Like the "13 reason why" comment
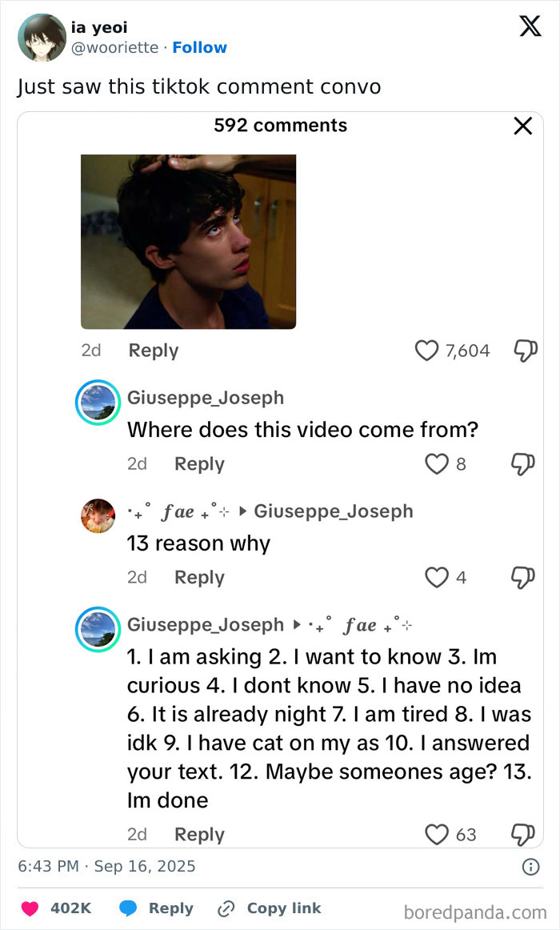The image size is (560, 930). [437, 577]
